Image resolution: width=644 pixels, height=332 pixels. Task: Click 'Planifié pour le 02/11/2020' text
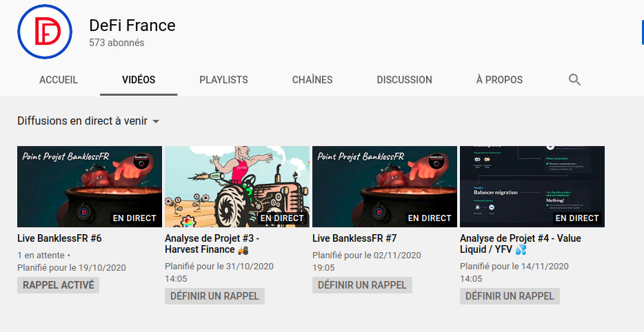(x=366, y=256)
